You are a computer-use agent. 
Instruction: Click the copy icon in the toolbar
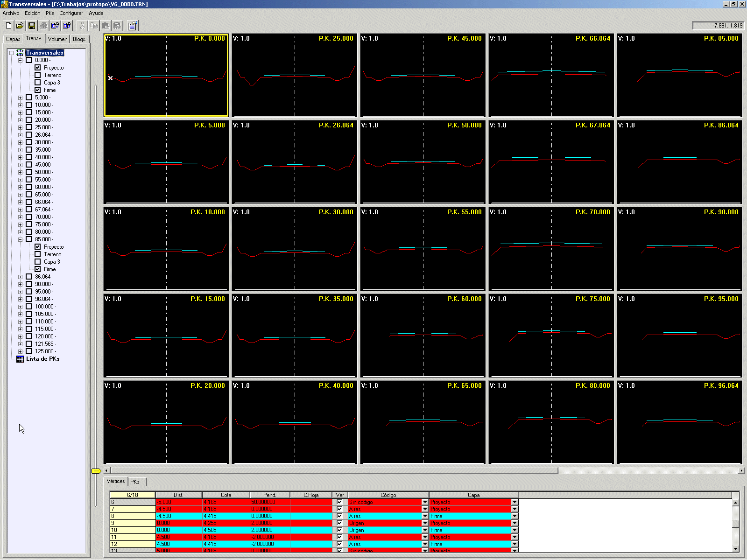pos(94,26)
